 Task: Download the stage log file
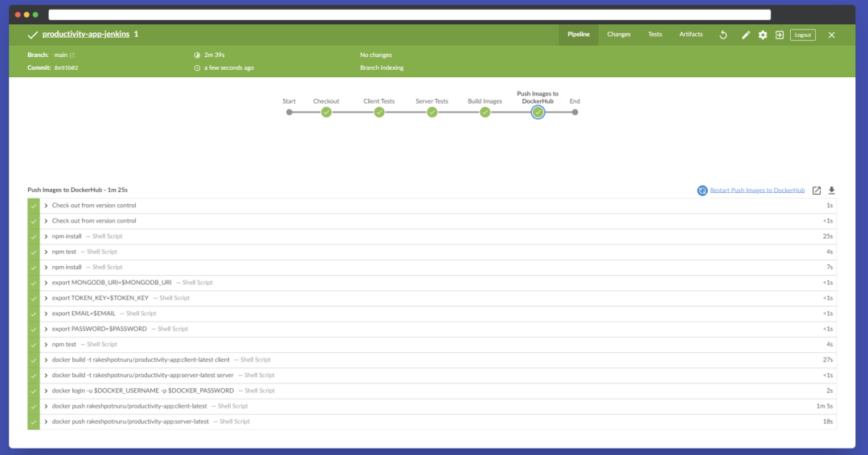[x=832, y=191]
